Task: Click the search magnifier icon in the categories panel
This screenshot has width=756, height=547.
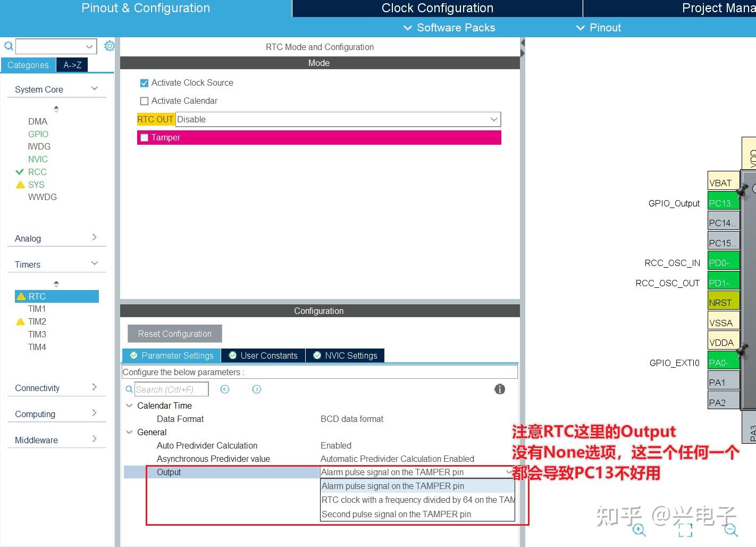Action: [9, 46]
